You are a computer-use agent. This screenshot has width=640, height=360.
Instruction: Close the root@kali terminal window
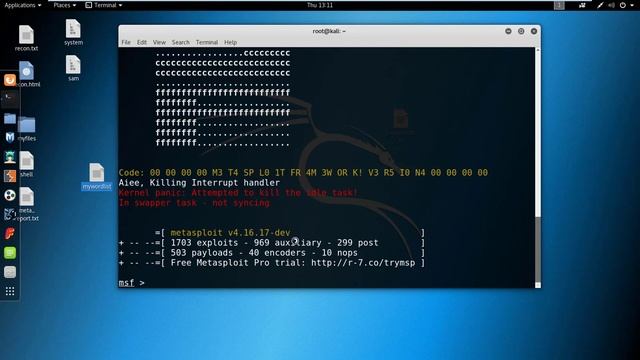pyautogui.click(x=534, y=31)
